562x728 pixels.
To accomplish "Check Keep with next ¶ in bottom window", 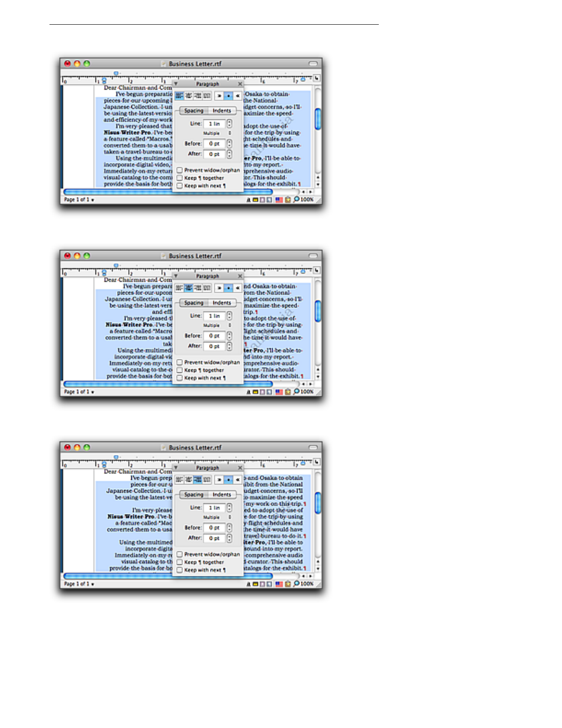I will coord(180,570).
